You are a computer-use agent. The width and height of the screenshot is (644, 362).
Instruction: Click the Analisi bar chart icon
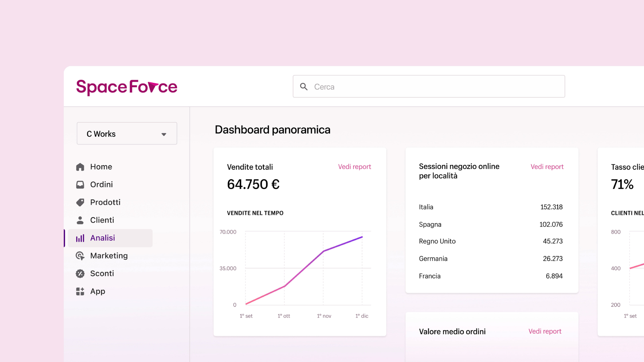pos(80,238)
